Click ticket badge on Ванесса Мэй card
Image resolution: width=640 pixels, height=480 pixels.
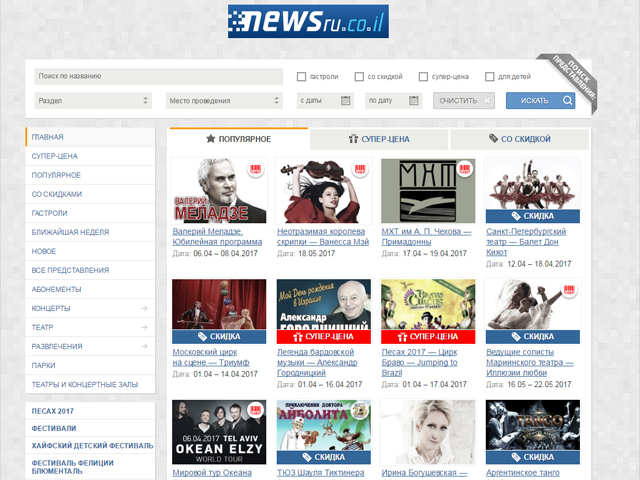pos(360,169)
